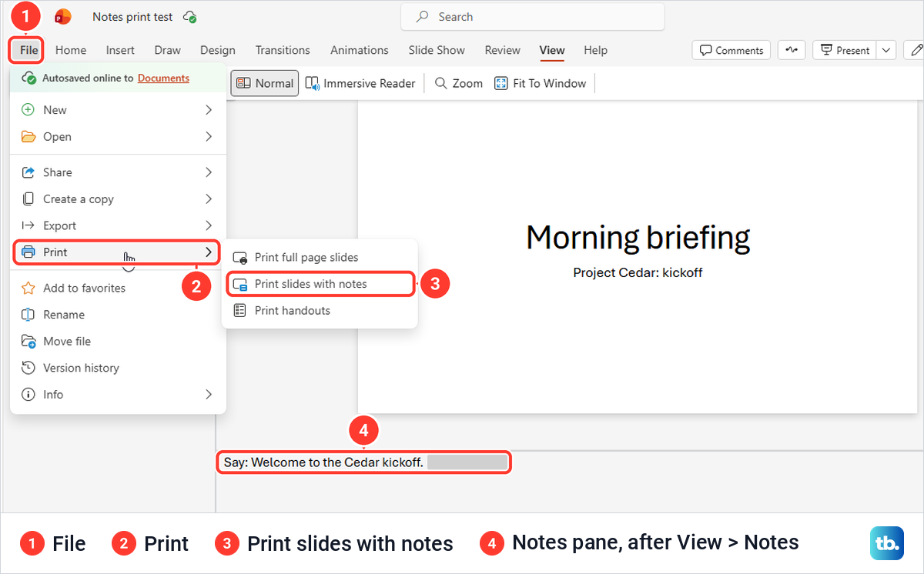This screenshot has width=924, height=574.
Task: Click the Version history clock icon
Action: point(28,368)
